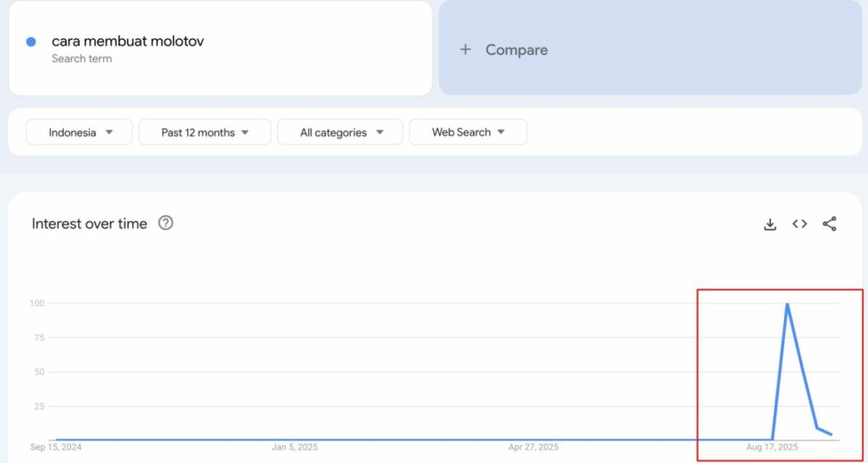Open the Interest over time help icon
868x463 pixels.
[165, 223]
